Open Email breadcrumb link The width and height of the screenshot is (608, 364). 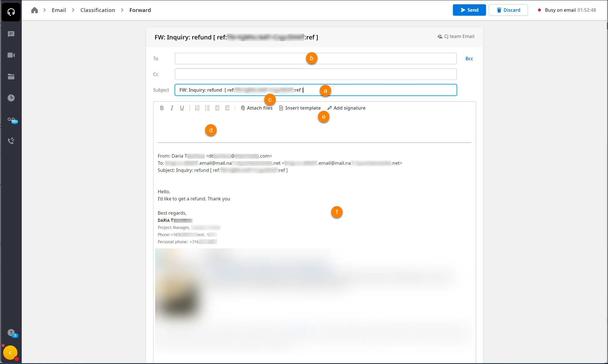tap(59, 10)
